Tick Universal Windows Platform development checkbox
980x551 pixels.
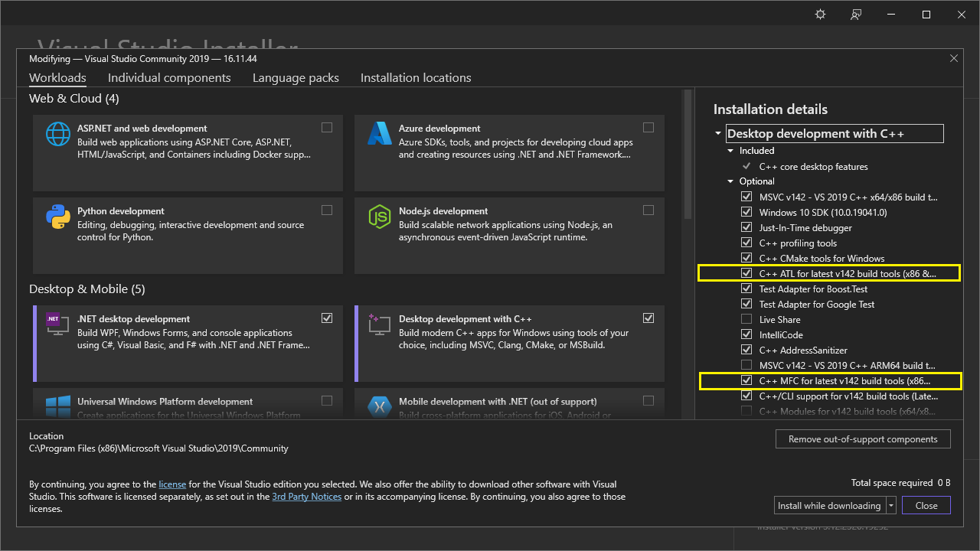pos(327,401)
